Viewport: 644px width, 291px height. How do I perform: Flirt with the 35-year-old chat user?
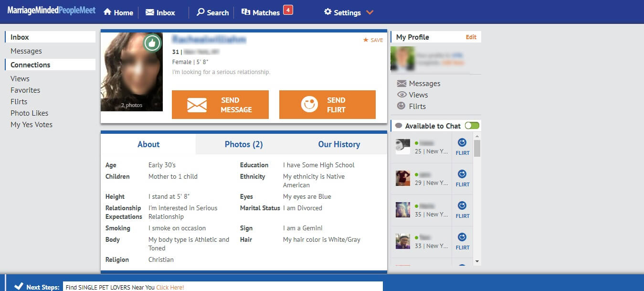(462, 209)
